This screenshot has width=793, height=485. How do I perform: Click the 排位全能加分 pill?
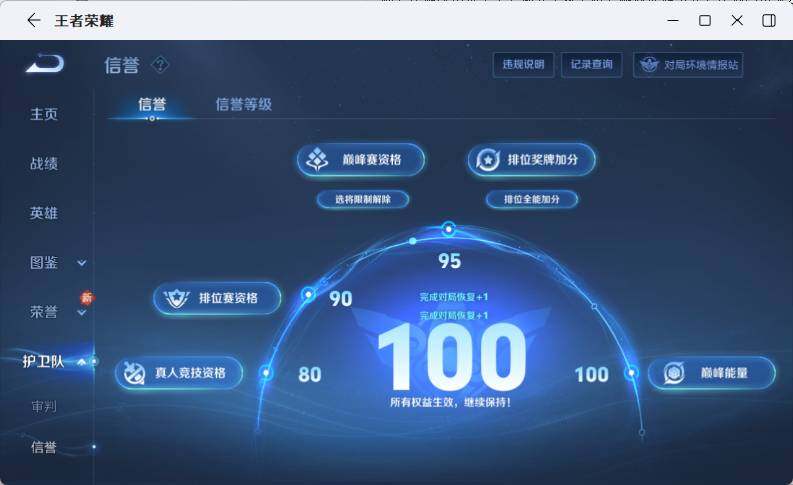tap(532, 199)
